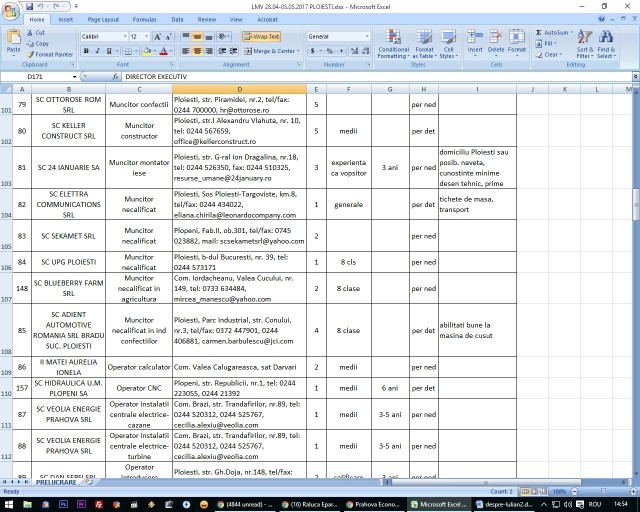Activate the Format Painter brush

(x=50, y=54)
